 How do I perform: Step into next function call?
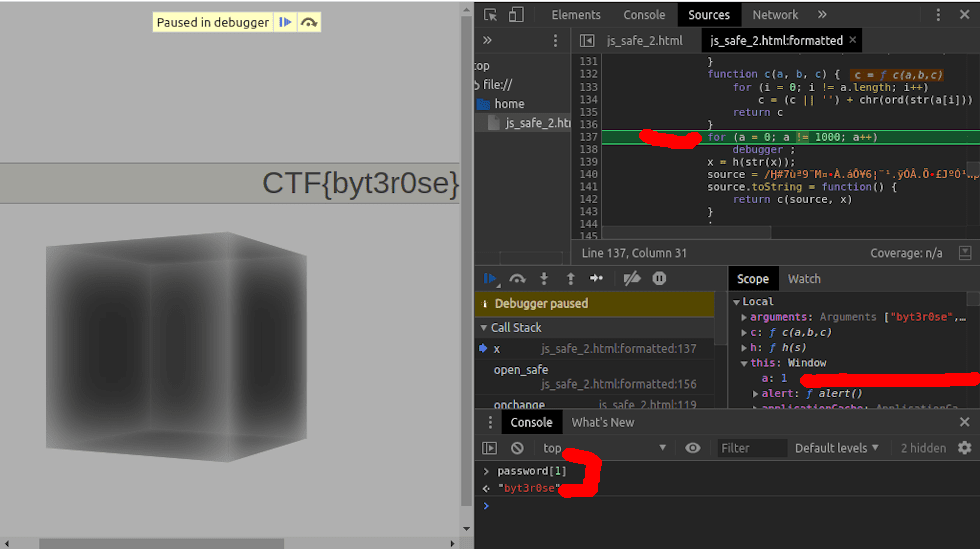tap(544, 279)
